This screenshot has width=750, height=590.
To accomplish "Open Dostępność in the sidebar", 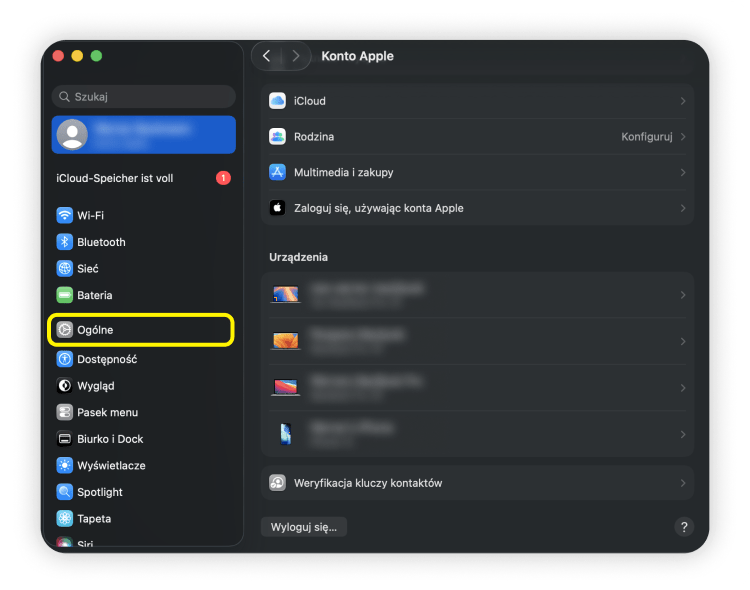I will coord(143,359).
